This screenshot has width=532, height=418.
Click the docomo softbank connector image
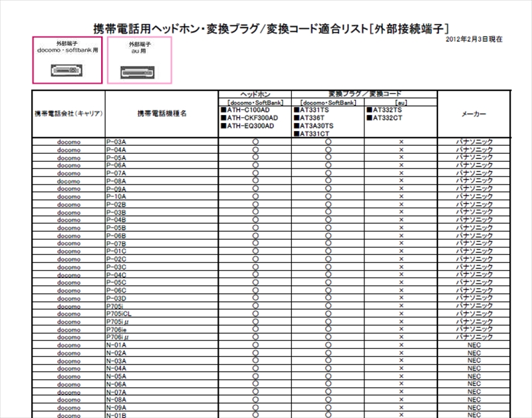(x=67, y=71)
